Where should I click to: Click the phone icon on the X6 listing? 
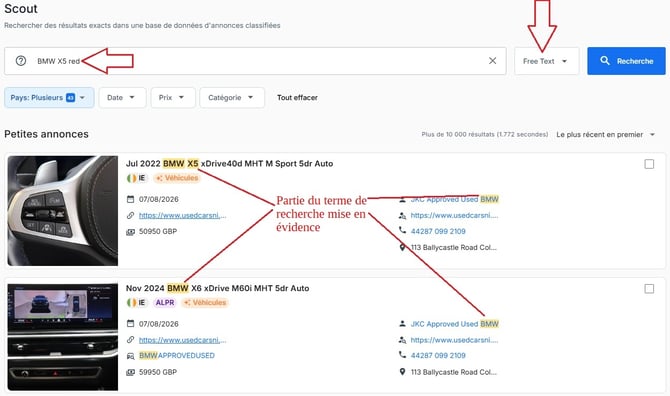pos(402,354)
